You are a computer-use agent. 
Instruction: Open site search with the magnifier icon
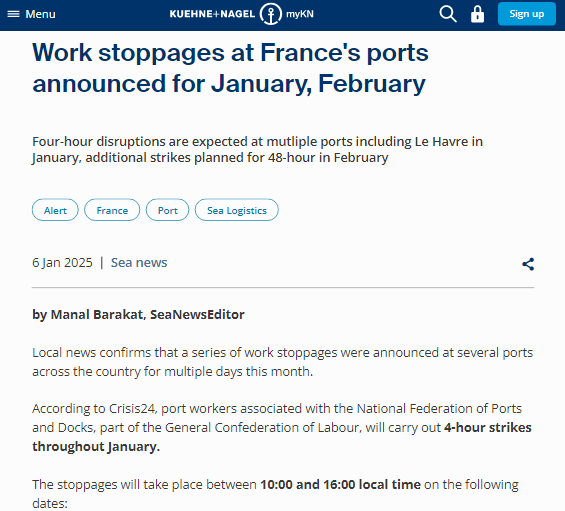[448, 14]
